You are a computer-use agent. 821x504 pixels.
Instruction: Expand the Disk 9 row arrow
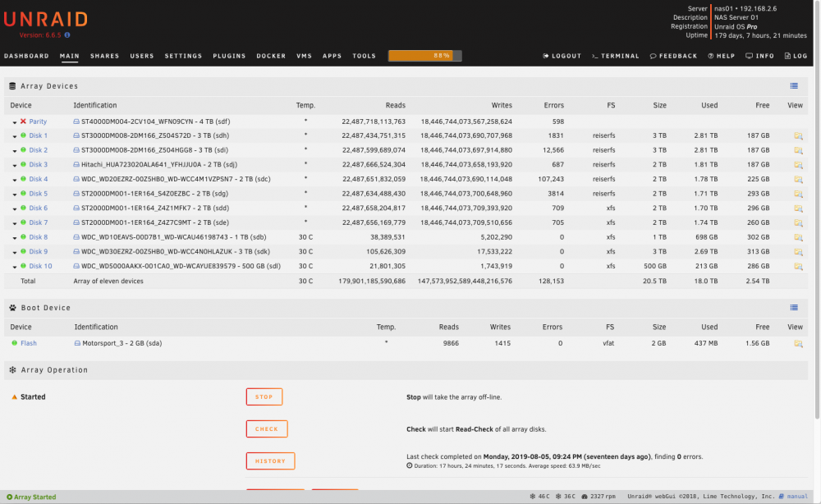[15, 252]
